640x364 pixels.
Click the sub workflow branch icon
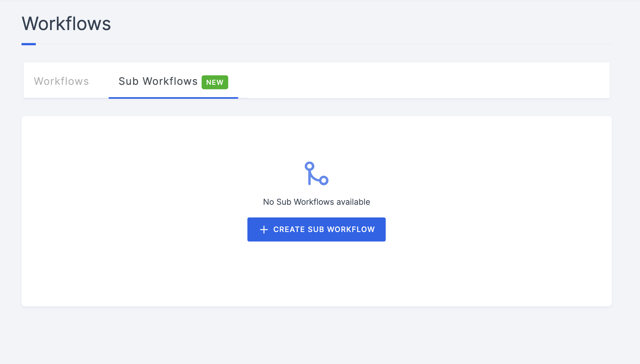(x=317, y=173)
